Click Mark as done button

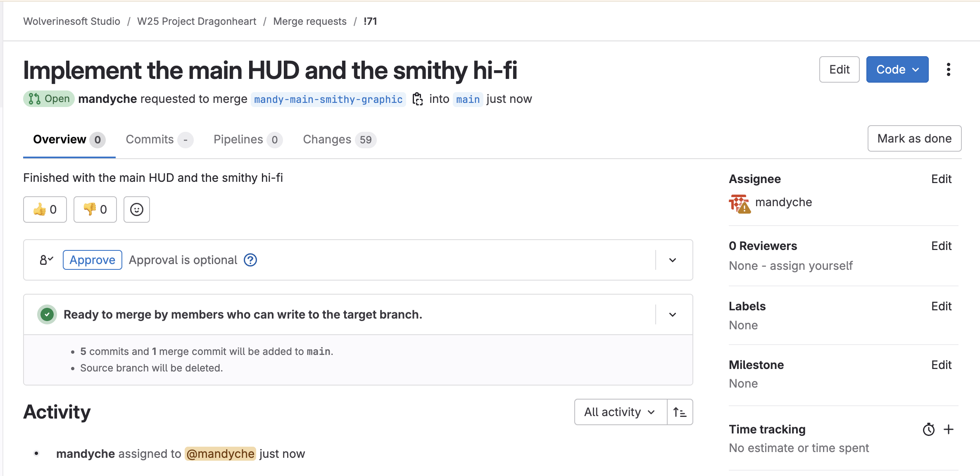tap(914, 138)
